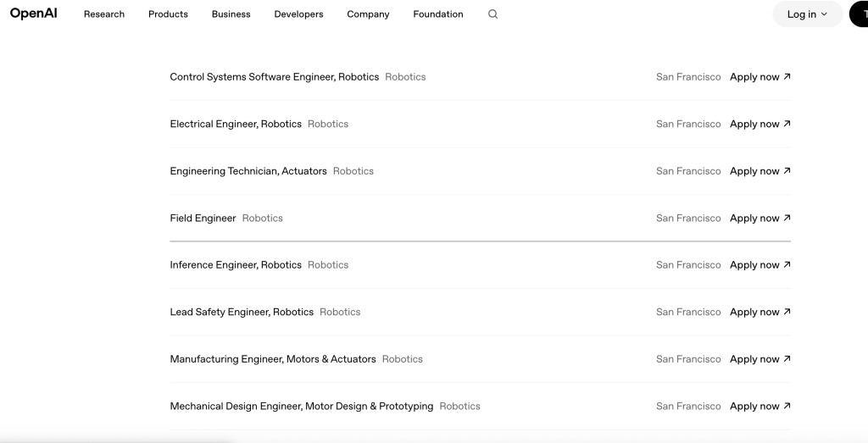Open the Business menu
This screenshot has width=868, height=443.
point(231,14)
